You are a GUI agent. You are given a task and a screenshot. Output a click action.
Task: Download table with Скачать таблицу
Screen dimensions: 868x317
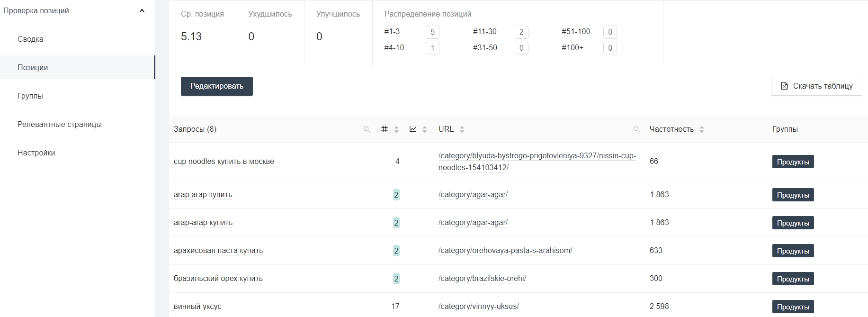[x=816, y=86]
